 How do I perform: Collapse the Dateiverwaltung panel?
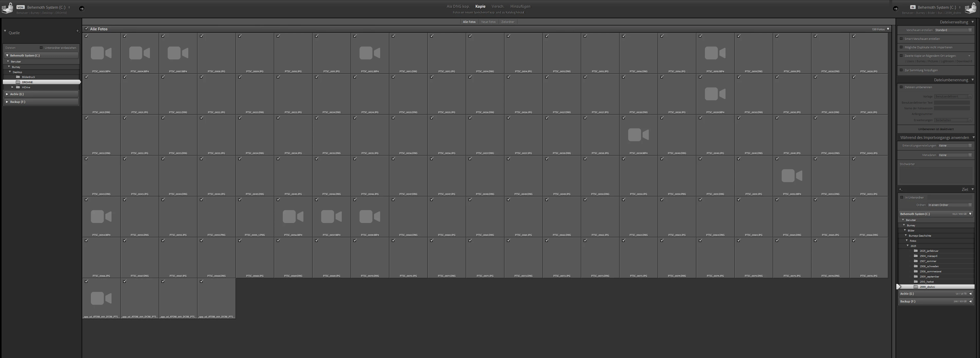[972, 22]
